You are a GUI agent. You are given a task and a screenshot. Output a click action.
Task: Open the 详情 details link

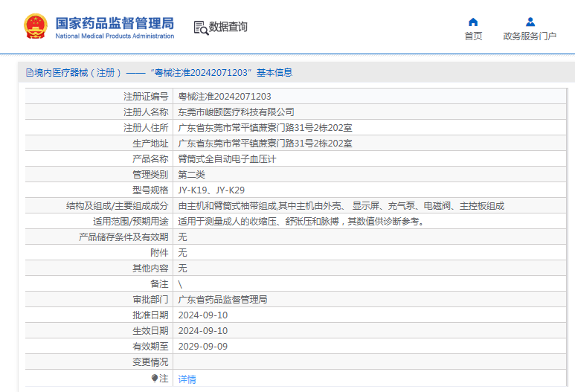(187, 379)
